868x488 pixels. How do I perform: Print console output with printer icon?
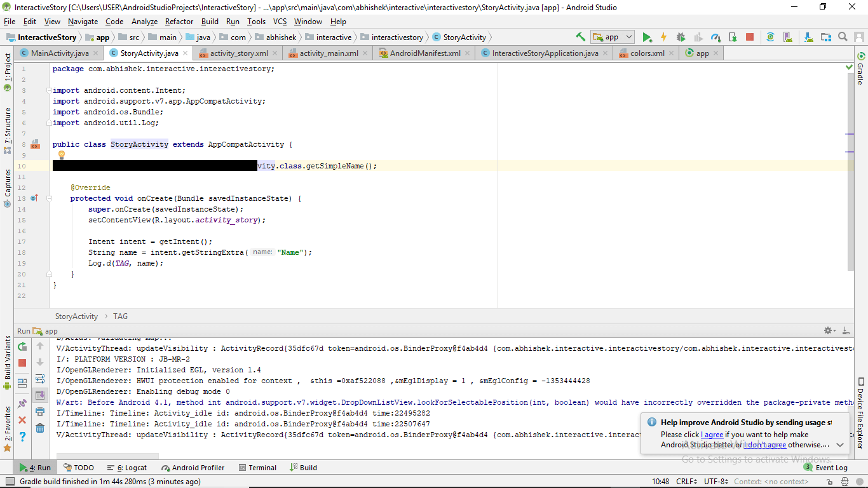click(40, 412)
